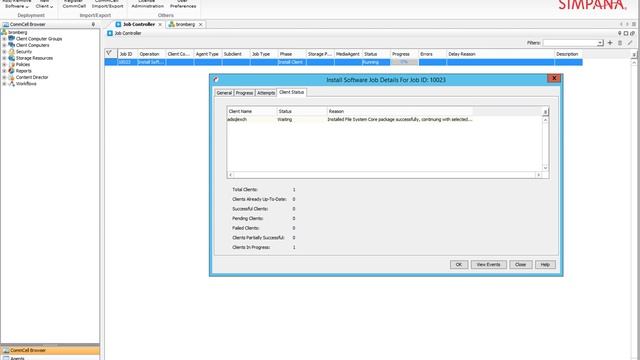
Task: Select CommCell Browser bottom pane button
Action: coord(50,350)
